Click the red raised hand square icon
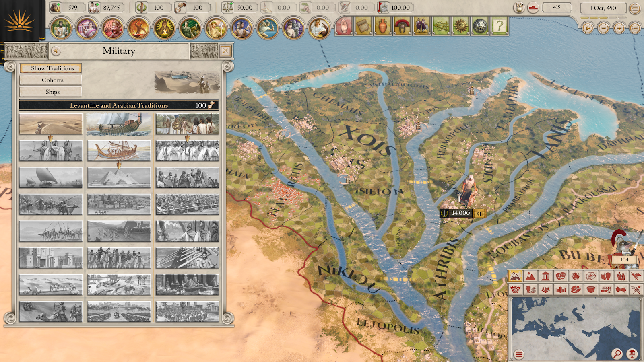 [344, 27]
